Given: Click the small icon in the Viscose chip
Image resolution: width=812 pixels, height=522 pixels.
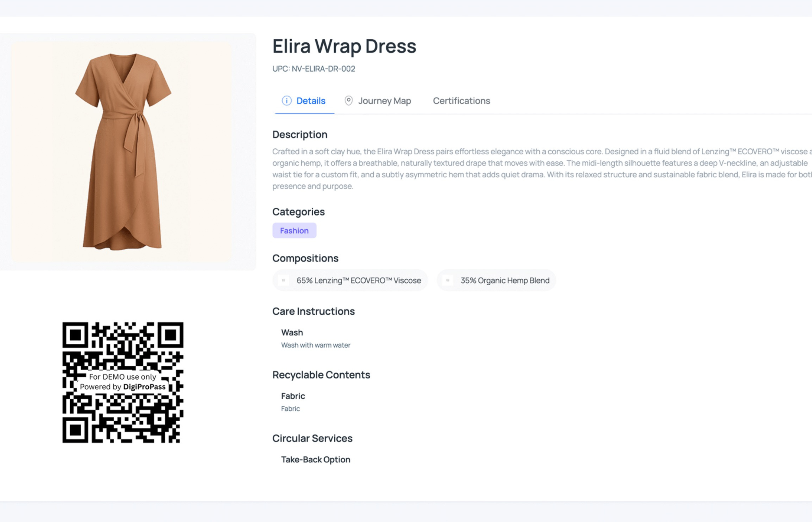Looking at the screenshot, I should (x=283, y=280).
